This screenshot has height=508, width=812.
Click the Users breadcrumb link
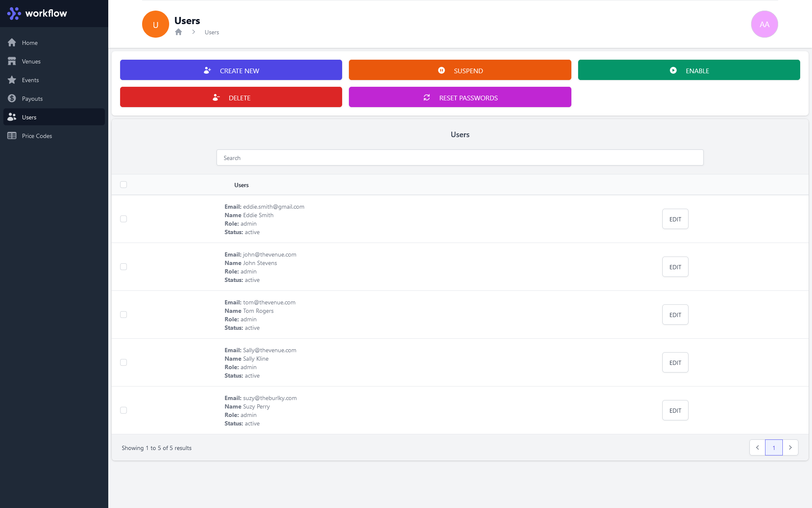(211, 32)
